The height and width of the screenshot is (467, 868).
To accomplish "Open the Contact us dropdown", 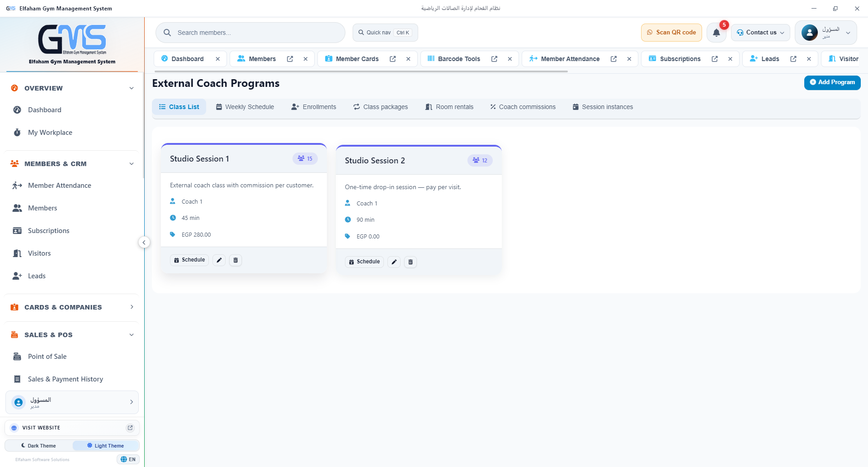I will coord(760,33).
